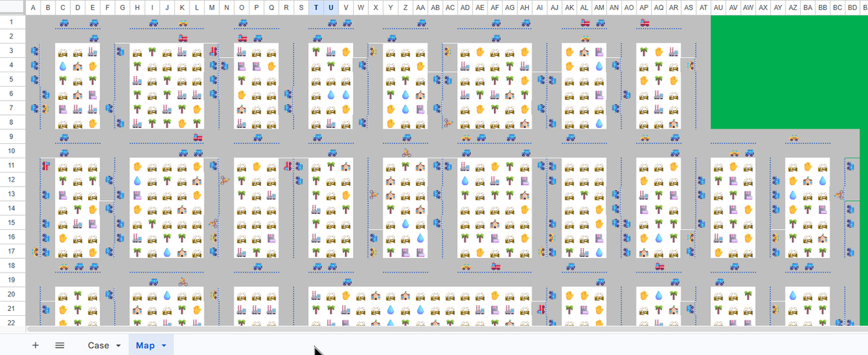
Task: Click the fire truck in cell O2
Action: (243, 38)
